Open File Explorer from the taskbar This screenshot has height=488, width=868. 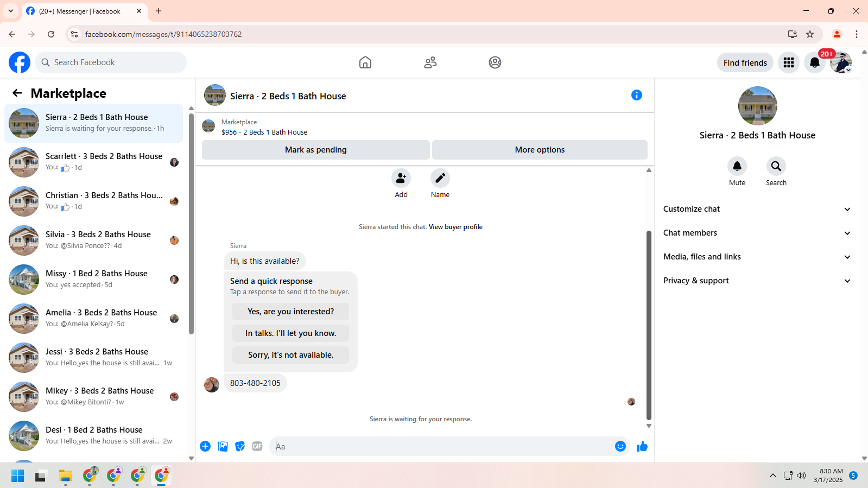(x=66, y=476)
